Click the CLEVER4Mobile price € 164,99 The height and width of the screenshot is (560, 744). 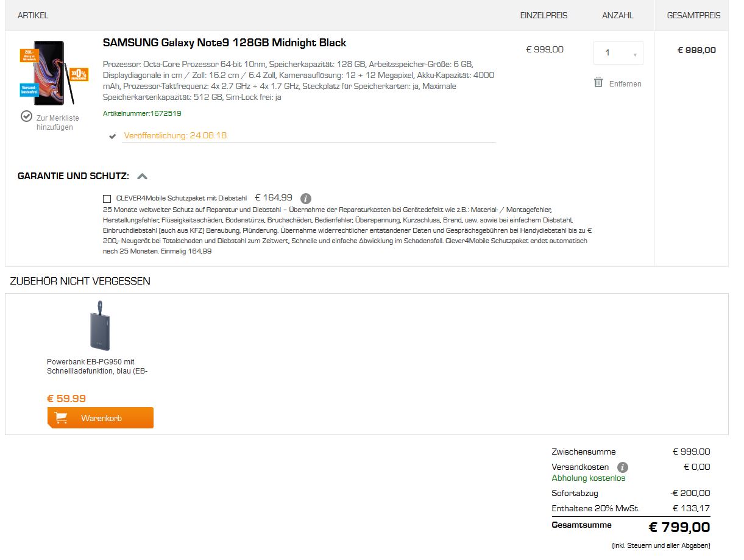pyautogui.click(x=274, y=197)
